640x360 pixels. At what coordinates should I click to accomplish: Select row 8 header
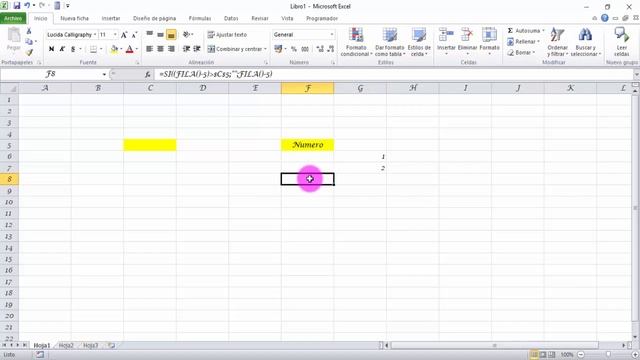(9, 179)
